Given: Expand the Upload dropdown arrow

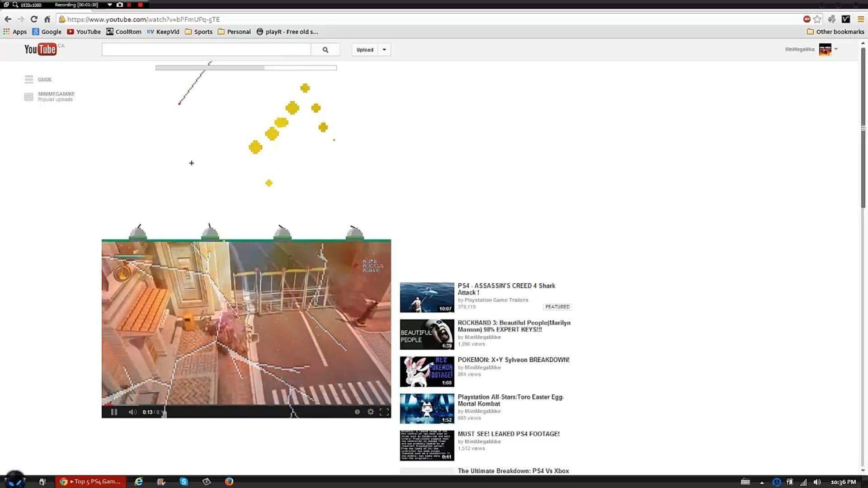Looking at the screenshot, I should 384,49.
